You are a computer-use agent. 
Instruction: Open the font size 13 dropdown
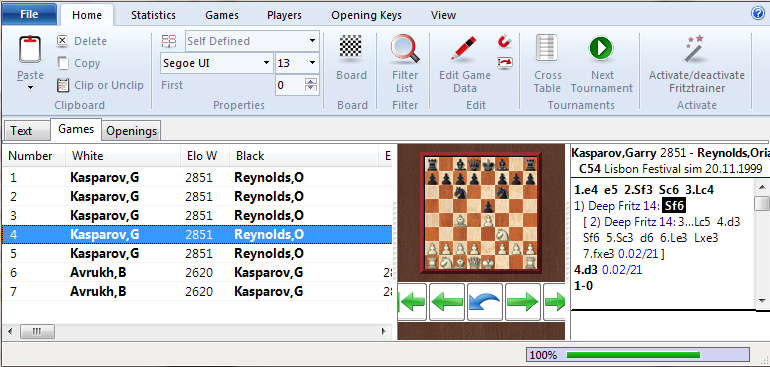312,63
